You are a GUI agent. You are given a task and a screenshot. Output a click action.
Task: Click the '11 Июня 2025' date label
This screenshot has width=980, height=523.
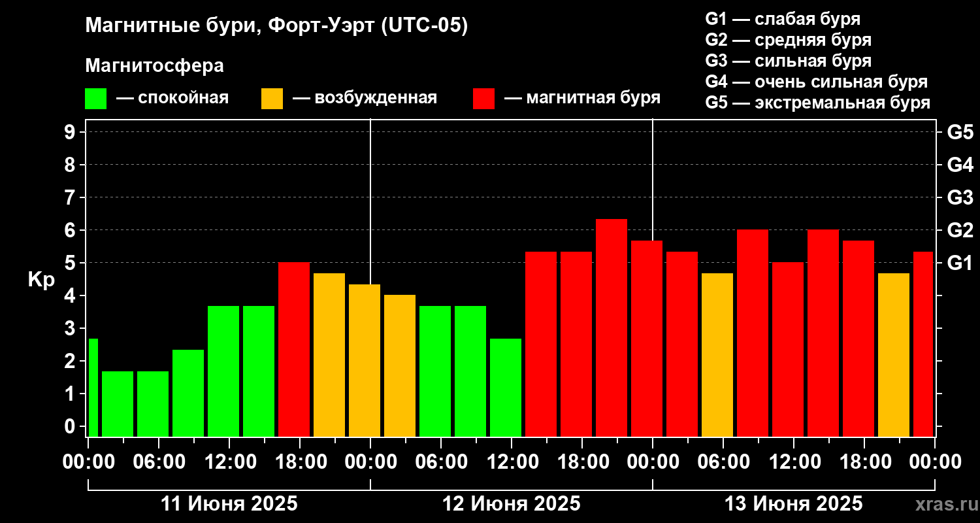(229, 504)
